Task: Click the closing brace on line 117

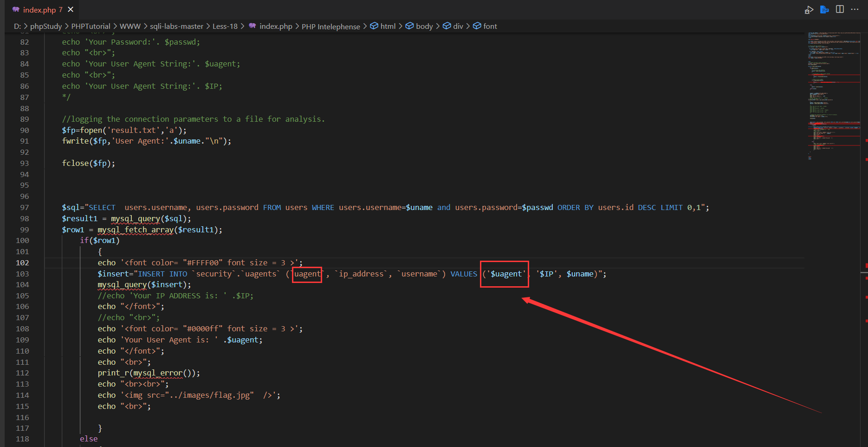Action: click(100, 428)
